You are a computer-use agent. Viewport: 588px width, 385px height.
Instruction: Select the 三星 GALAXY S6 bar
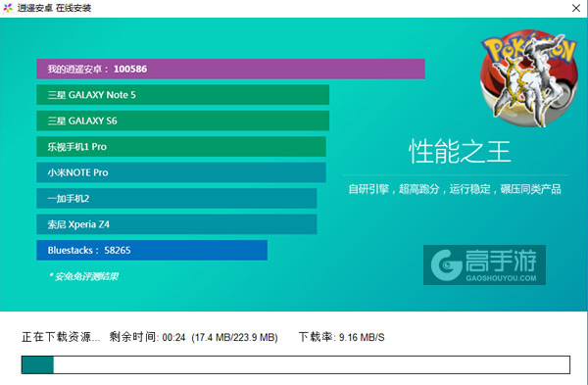pyautogui.click(x=182, y=120)
